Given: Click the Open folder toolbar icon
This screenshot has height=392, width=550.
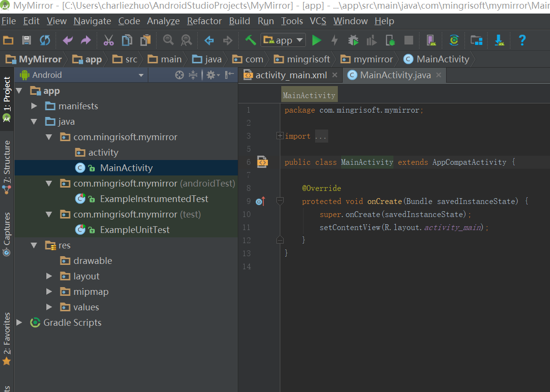Looking at the screenshot, I should pos(8,40).
